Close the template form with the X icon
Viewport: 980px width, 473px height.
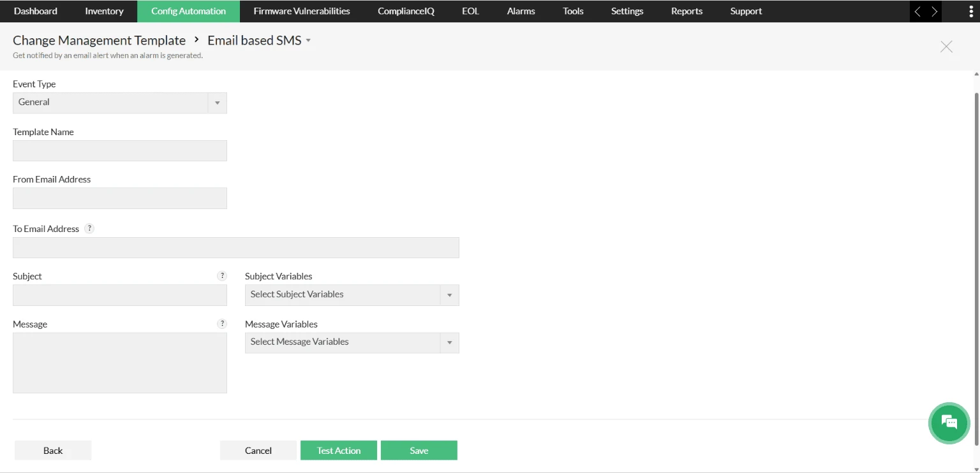click(x=946, y=47)
